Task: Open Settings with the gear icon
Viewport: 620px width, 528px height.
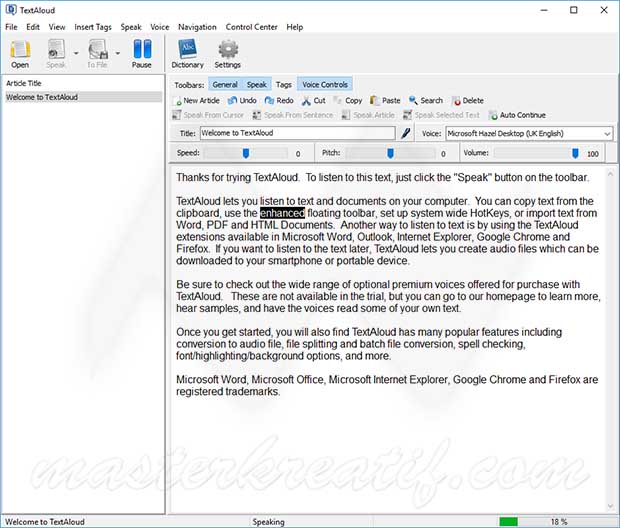Action: coord(228,52)
